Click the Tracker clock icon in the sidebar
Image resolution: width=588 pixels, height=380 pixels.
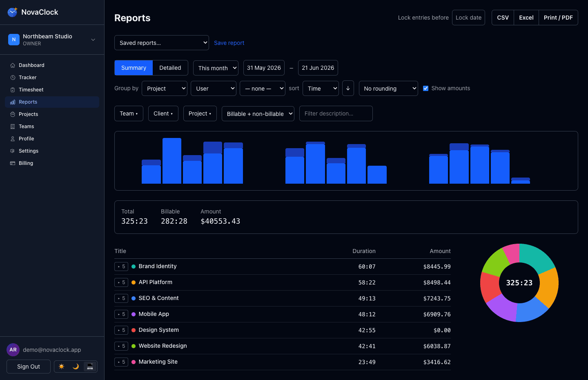pyautogui.click(x=13, y=78)
